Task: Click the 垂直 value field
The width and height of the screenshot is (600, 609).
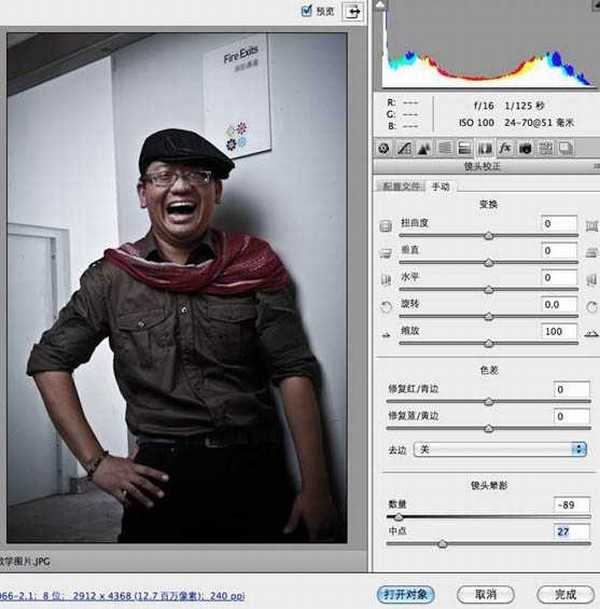Action: pyautogui.click(x=559, y=251)
